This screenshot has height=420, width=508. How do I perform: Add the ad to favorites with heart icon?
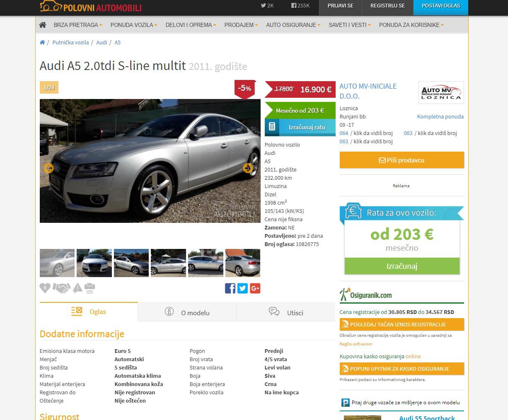pyautogui.click(x=45, y=288)
